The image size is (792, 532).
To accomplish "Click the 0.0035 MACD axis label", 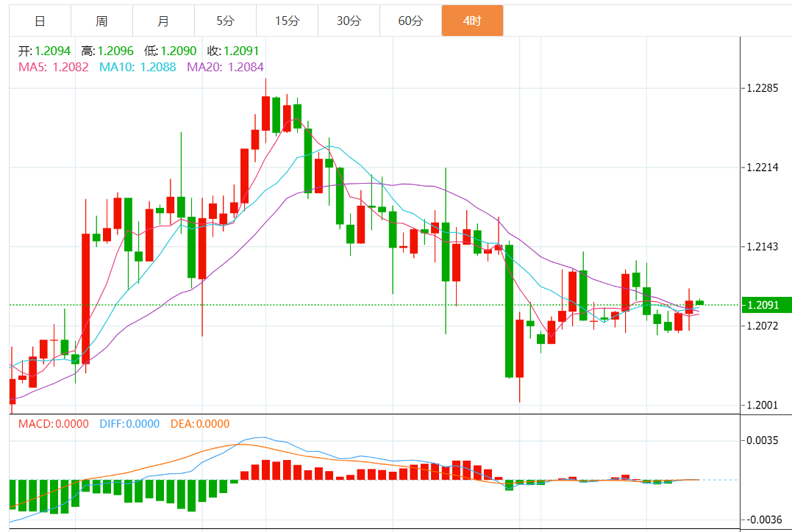I will tap(762, 440).
